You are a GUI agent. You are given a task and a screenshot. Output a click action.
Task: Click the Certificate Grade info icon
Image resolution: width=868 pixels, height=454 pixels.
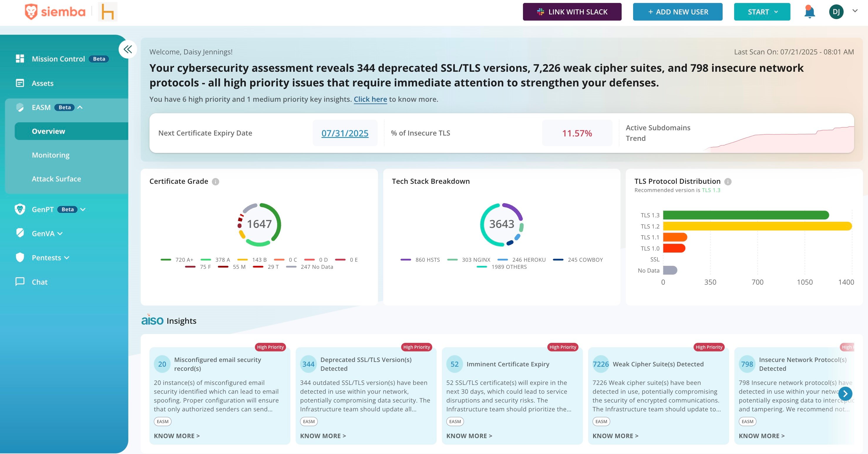click(x=215, y=182)
